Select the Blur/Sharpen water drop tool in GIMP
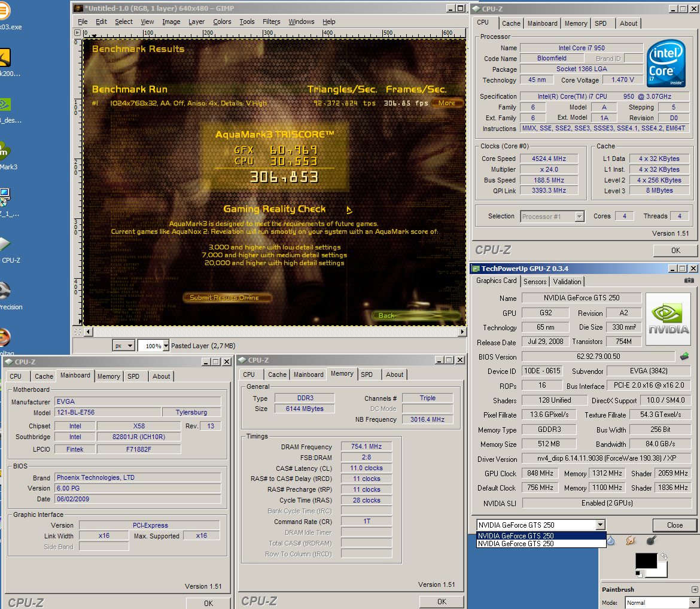Screen dimensions: 700x609 click(x=611, y=541)
